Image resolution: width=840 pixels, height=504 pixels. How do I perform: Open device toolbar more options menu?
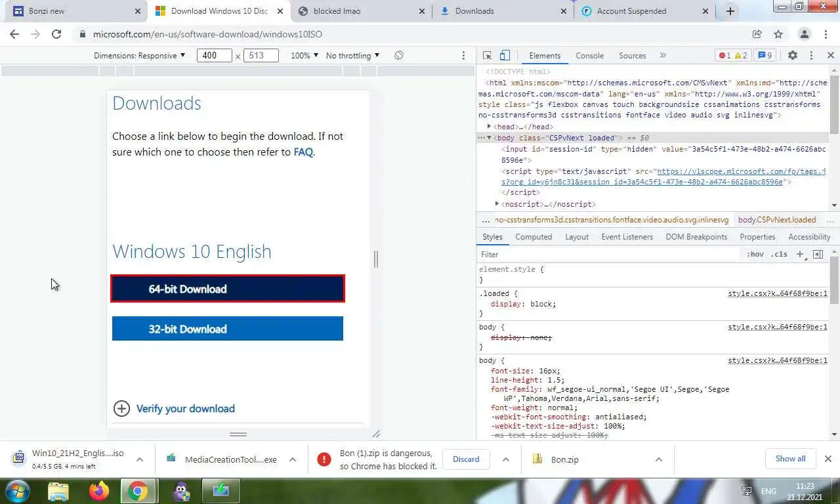point(463,56)
